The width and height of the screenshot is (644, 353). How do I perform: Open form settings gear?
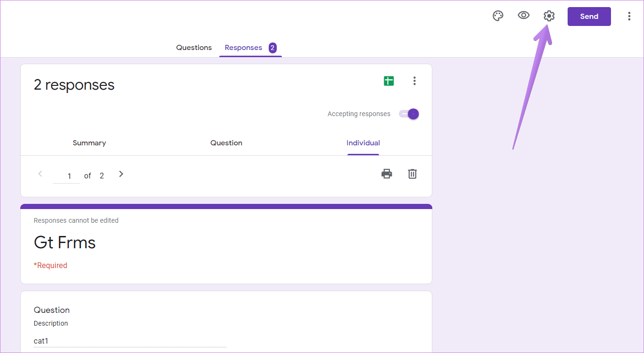click(549, 16)
